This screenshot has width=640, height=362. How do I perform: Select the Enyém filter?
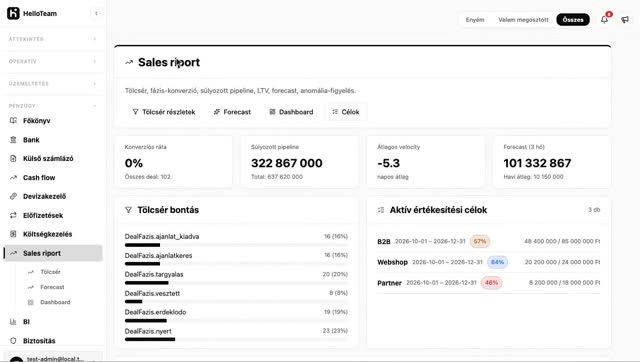475,20
